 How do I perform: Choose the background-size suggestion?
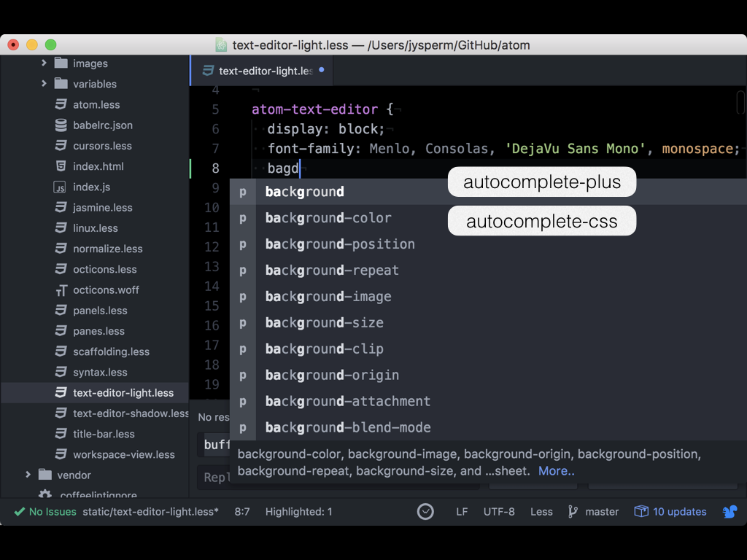pos(488,322)
